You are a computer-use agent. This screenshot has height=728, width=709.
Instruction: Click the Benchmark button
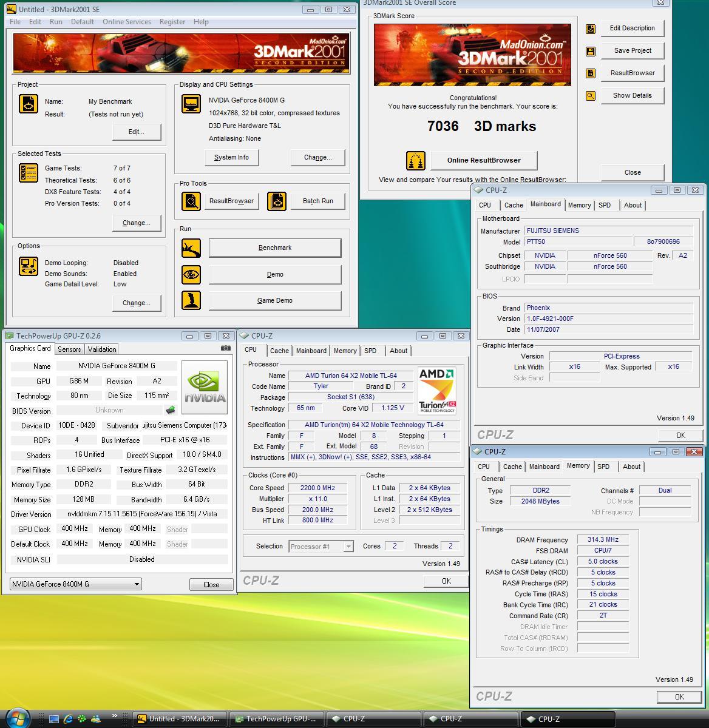(x=275, y=248)
